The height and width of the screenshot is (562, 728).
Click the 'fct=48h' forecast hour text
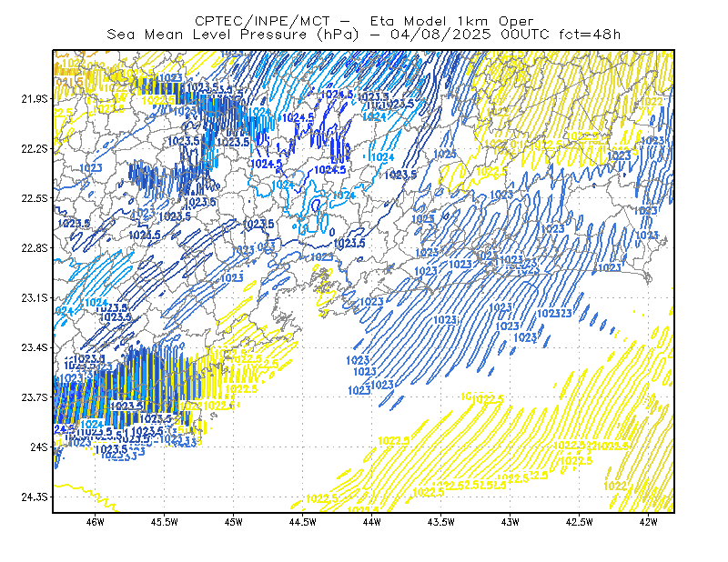click(x=590, y=35)
